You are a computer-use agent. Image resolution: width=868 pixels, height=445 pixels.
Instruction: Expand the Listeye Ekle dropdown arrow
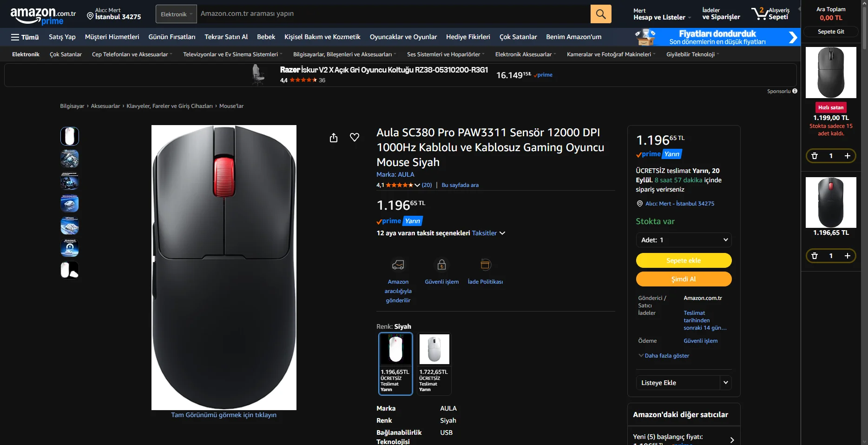tap(726, 383)
